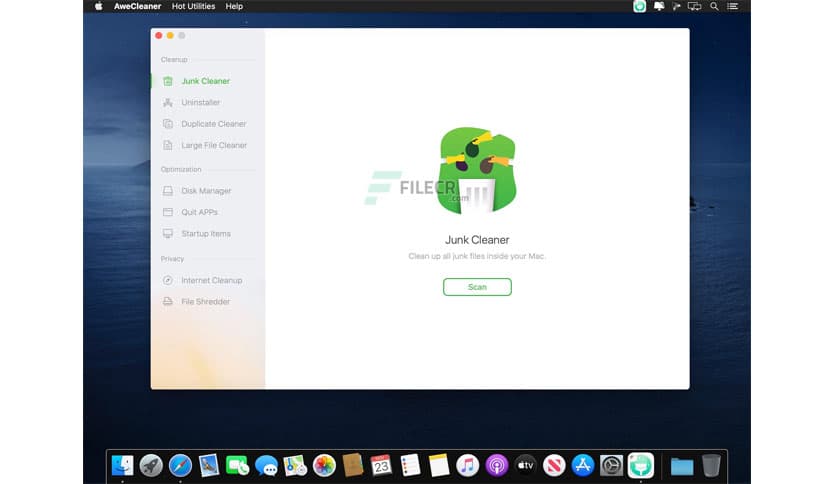Image resolution: width=836 pixels, height=484 pixels.
Task: Open Messages from the Dock
Action: (266, 466)
